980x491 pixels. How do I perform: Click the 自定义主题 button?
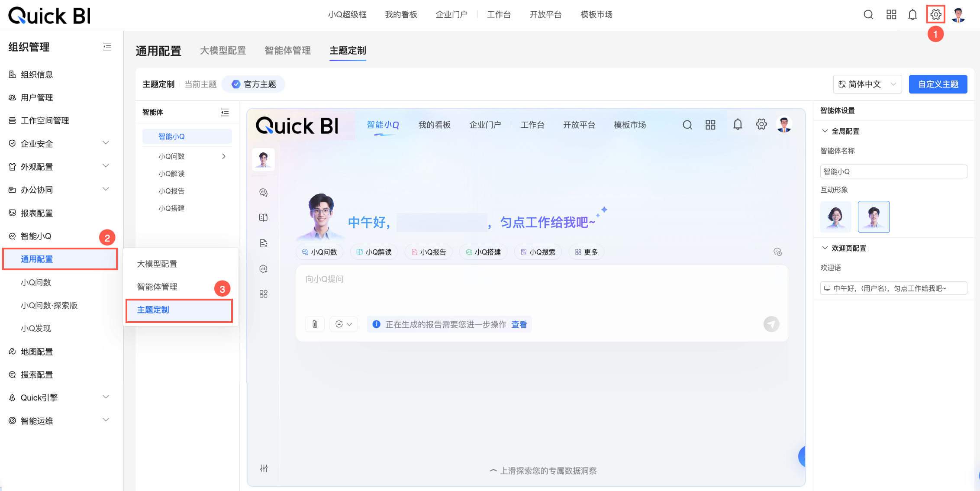(938, 84)
